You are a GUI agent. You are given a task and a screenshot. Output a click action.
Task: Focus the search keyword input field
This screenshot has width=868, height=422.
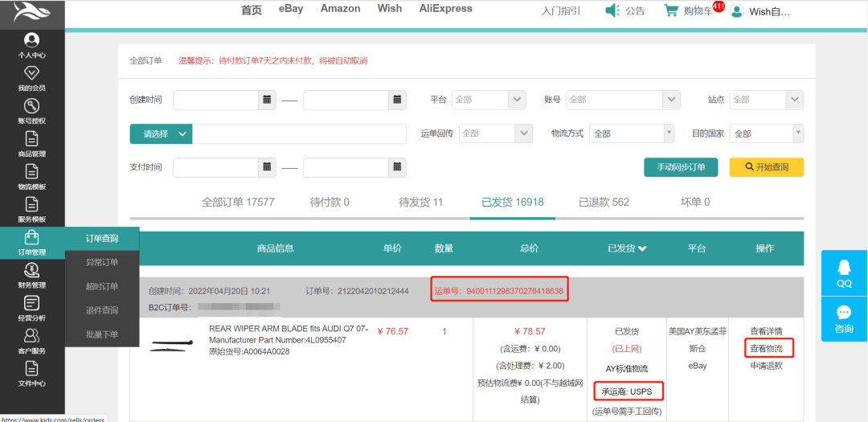(300, 134)
